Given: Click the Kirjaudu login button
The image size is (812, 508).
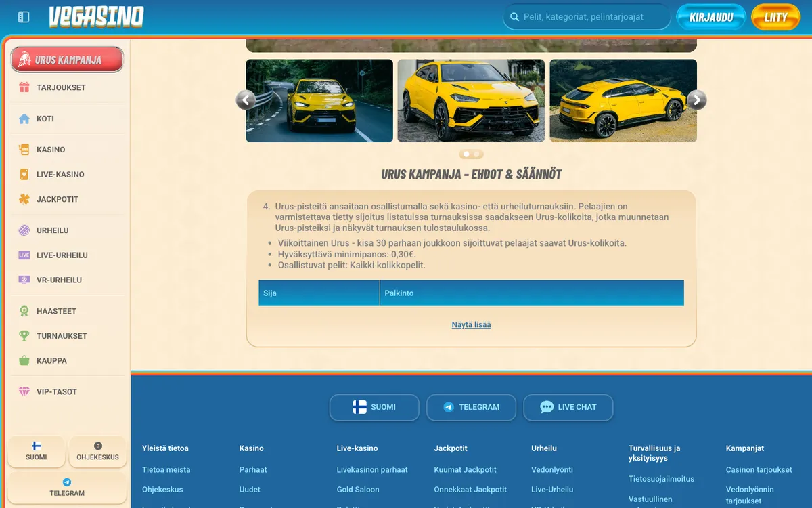Looking at the screenshot, I should [x=711, y=17].
